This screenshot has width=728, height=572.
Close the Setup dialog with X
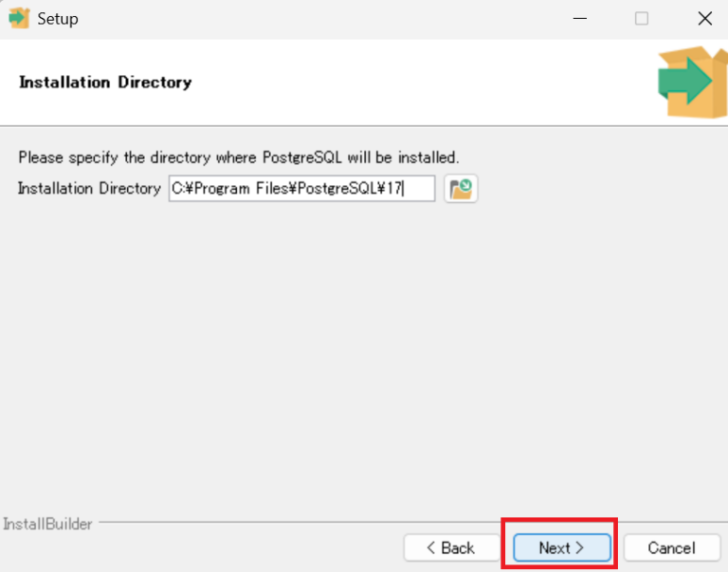[704, 18]
